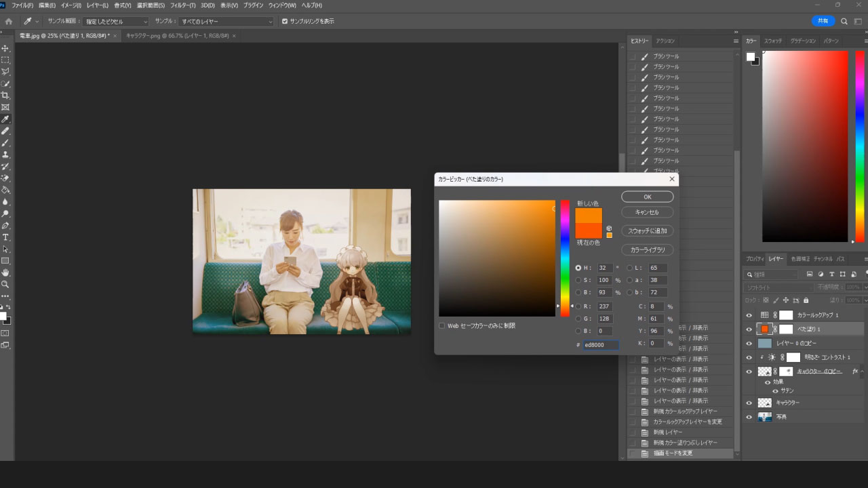Open the layer opacity dropdown arrow

point(865,287)
